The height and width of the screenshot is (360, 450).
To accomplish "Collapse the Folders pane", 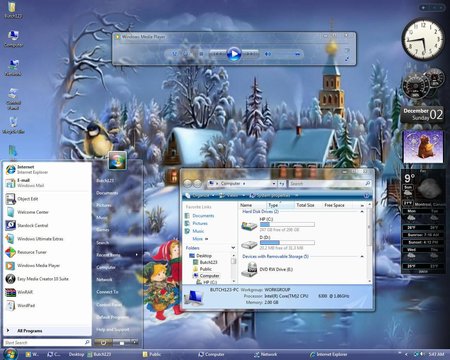I will point(233,248).
